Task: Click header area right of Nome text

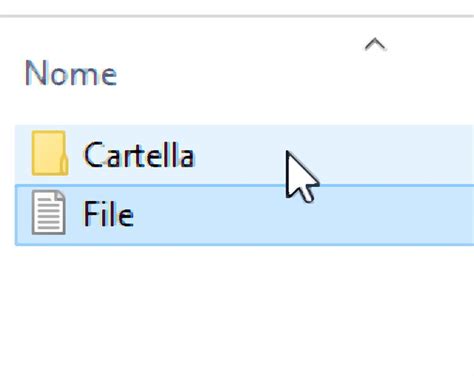Action: [233, 73]
